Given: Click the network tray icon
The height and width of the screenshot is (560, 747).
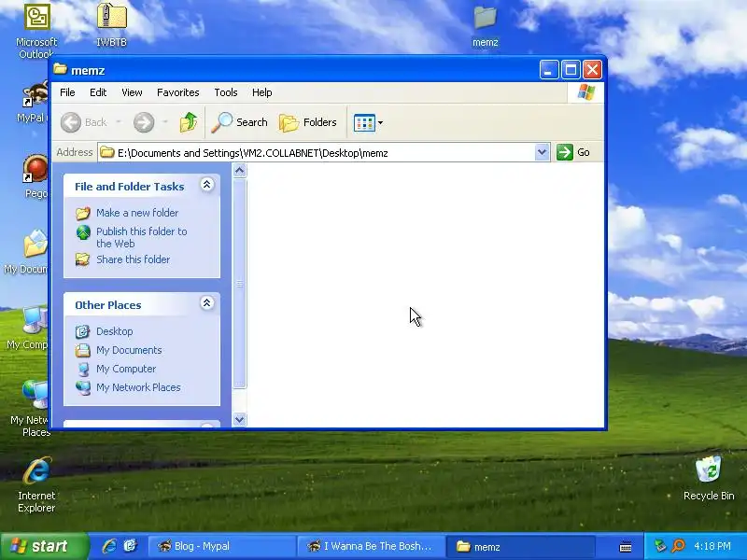Looking at the screenshot, I should (660, 546).
